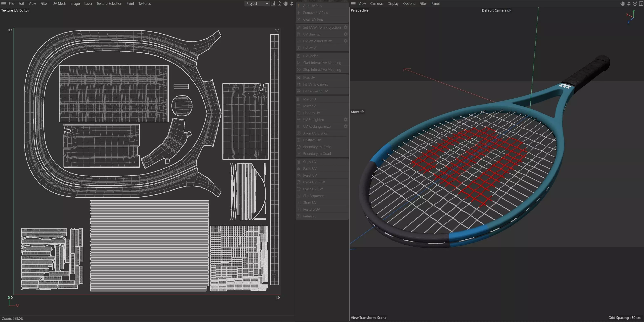Click the Remap... icon

point(298,216)
